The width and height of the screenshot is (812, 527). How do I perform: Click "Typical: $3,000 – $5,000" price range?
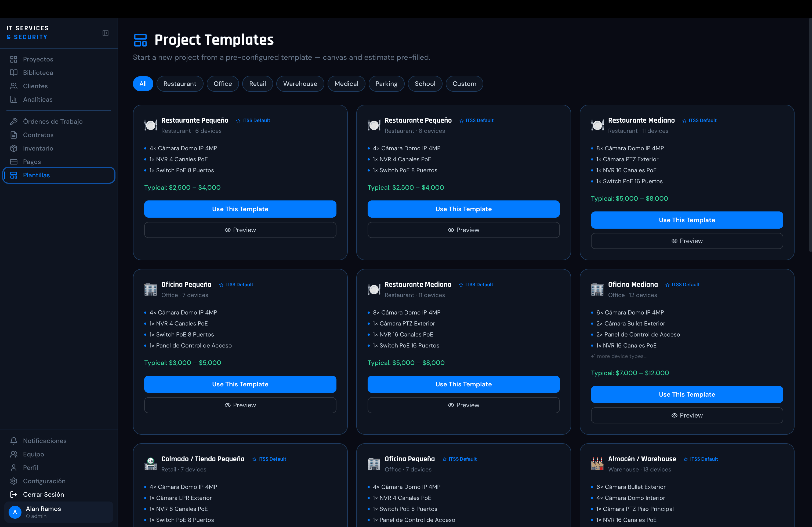(183, 363)
